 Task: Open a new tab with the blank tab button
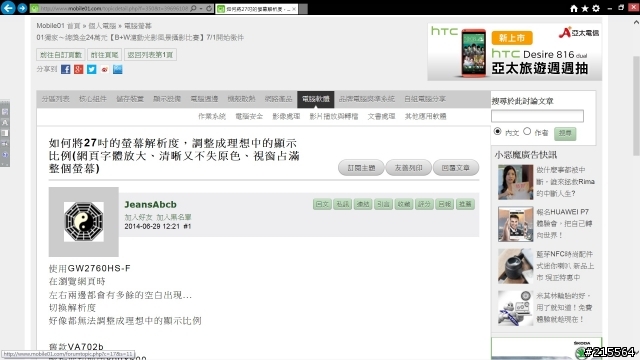303,9
